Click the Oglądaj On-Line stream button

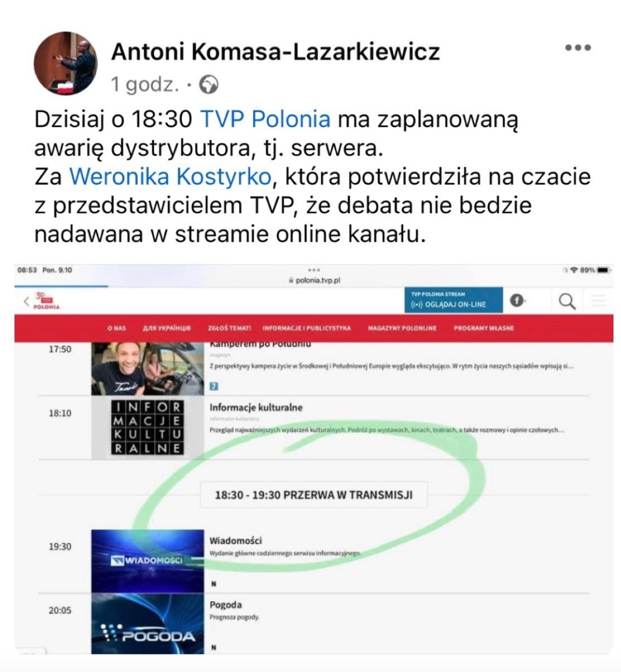coord(454,300)
